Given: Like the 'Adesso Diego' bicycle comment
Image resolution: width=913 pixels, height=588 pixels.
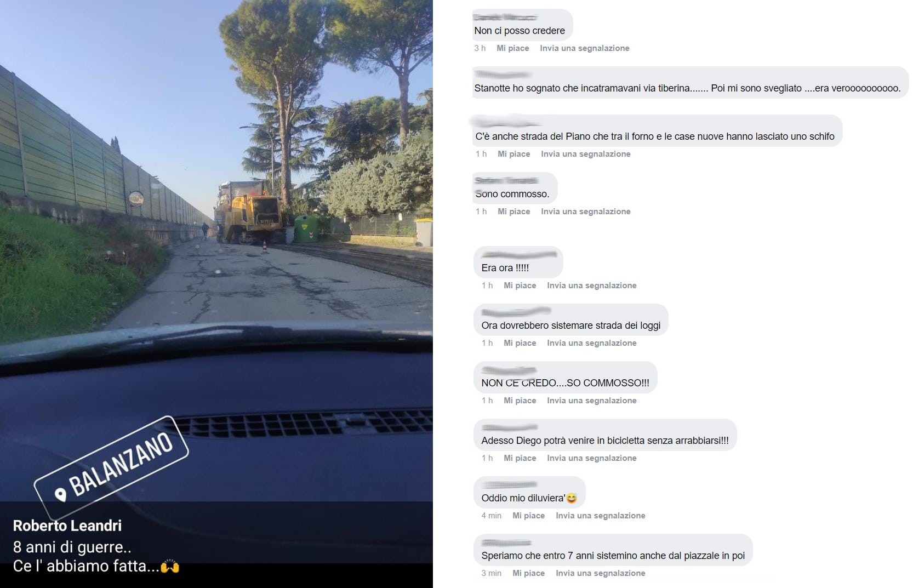Looking at the screenshot, I should click(520, 458).
